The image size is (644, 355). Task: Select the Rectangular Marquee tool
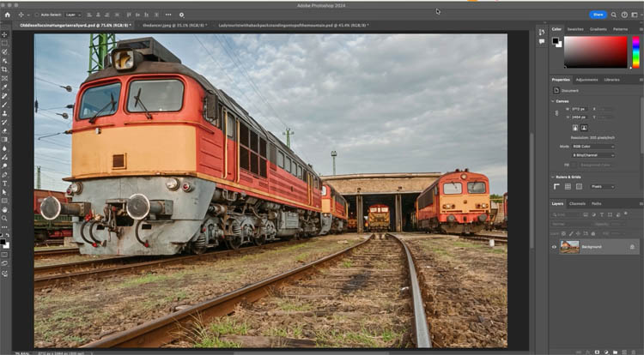(x=4, y=43)
